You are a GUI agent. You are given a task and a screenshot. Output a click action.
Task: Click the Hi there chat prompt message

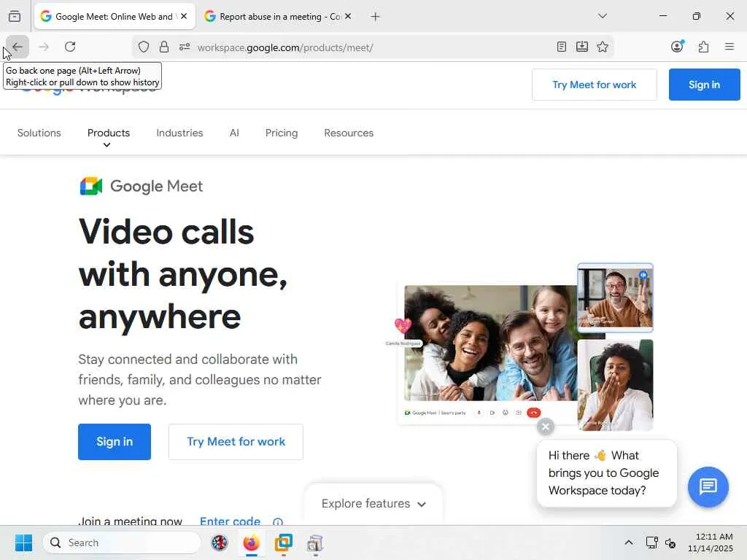pyautogui.click(x=606, y=472)
